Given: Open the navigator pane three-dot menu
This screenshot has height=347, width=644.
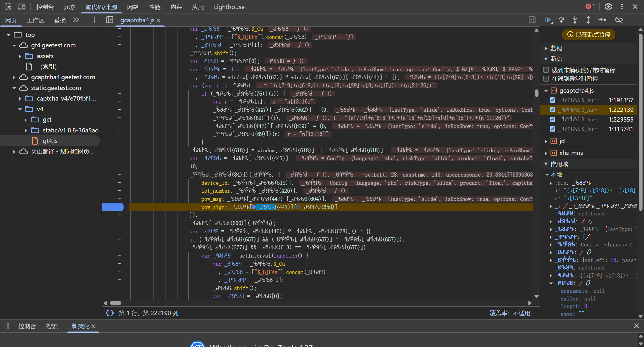Looking at the screenshot, I should coord(94,20).
